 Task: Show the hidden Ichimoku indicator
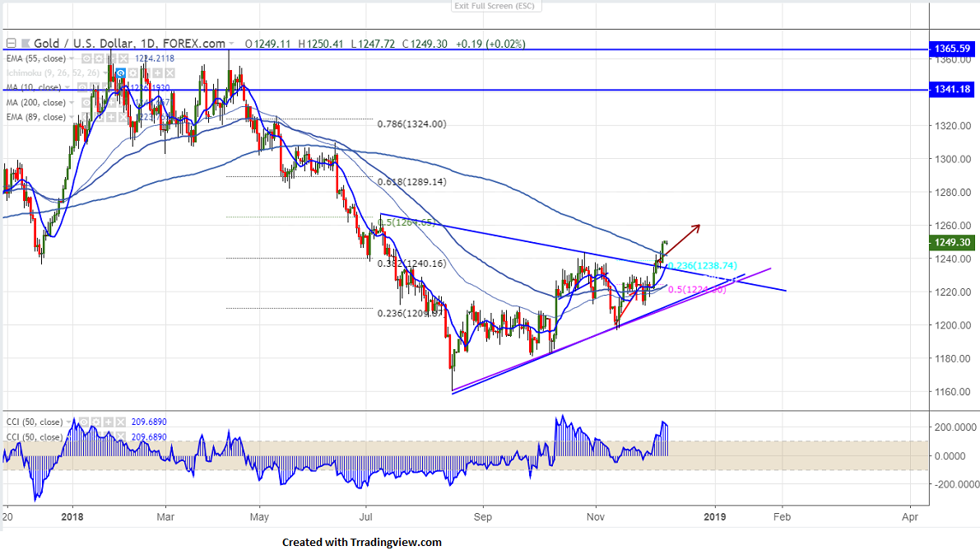(x=121, y=73)
